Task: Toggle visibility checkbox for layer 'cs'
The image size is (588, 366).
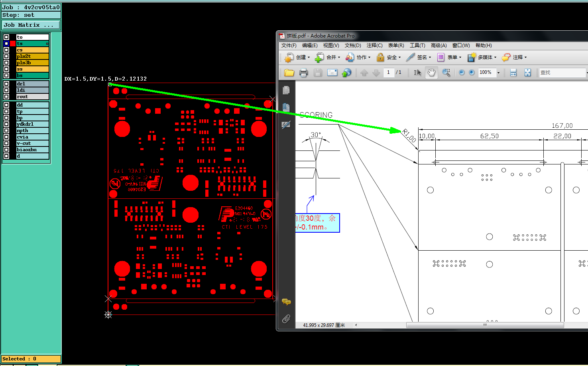Action: click(x=6, y=50)
